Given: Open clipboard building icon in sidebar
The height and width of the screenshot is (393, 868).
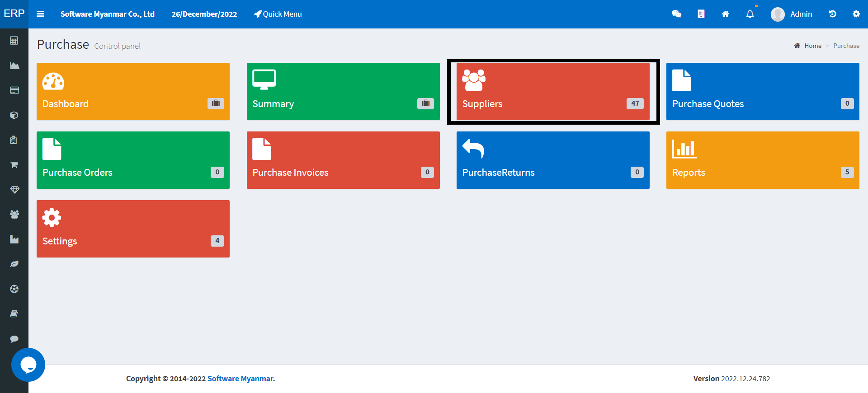Looking at the screenshot, I should [14, 140].
